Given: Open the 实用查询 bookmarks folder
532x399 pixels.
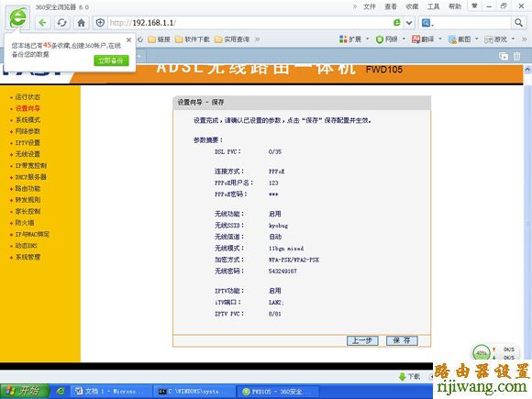Looking at the screenshot, I should (232, 39).
